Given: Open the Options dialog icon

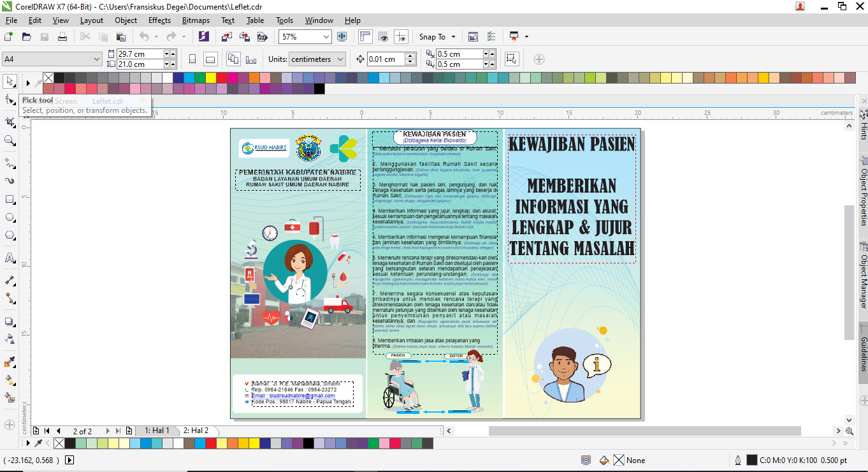Looking at the screenshot, I should pos(491,37).
